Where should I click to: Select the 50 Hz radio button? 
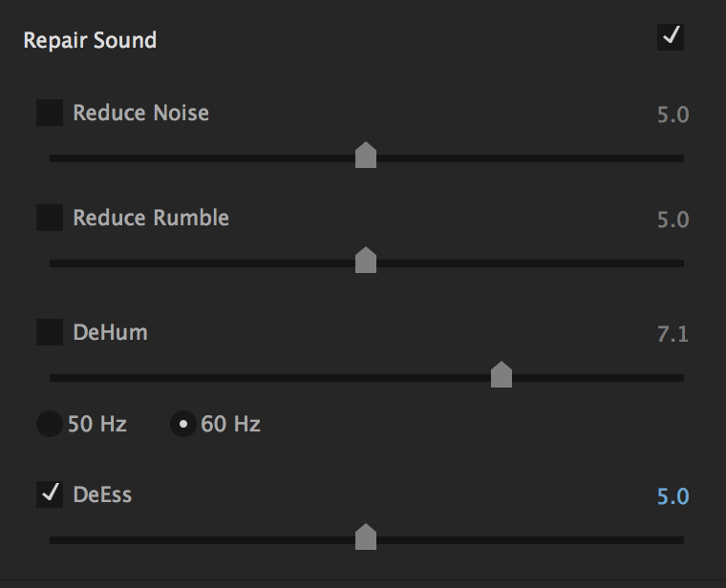(x=50, y=424)
